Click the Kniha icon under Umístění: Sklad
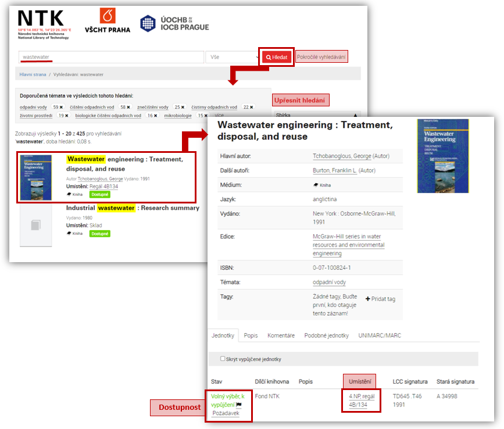This screenshot has height=429, width=504. click(69, 234)
